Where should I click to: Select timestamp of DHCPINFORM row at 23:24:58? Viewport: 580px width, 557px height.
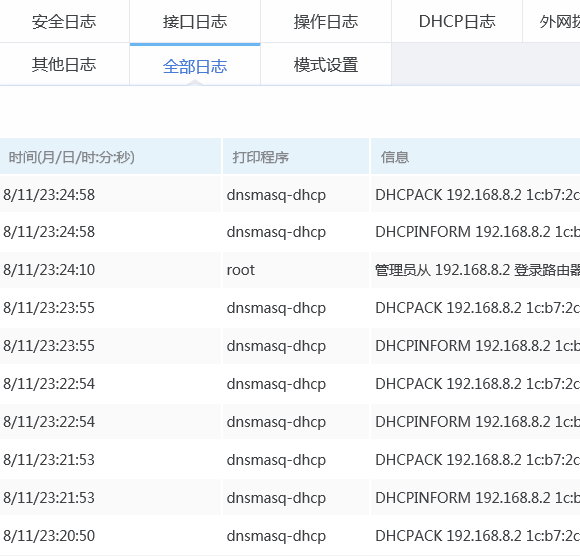(49, 232)
